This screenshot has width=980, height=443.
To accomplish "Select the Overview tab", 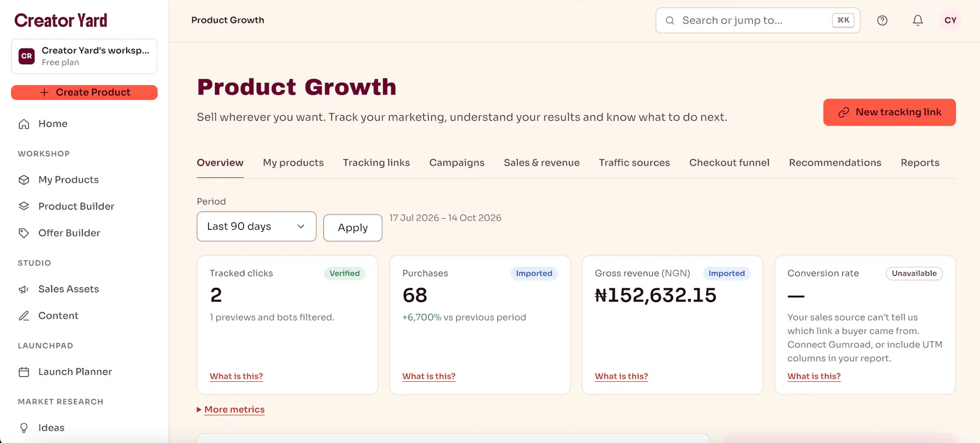I will coord(220,162).
